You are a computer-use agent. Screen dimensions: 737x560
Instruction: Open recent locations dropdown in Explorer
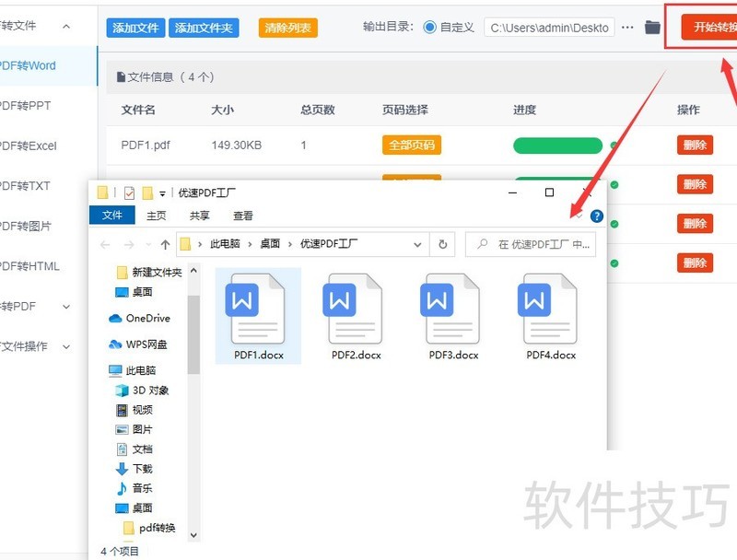click(148, 244)
